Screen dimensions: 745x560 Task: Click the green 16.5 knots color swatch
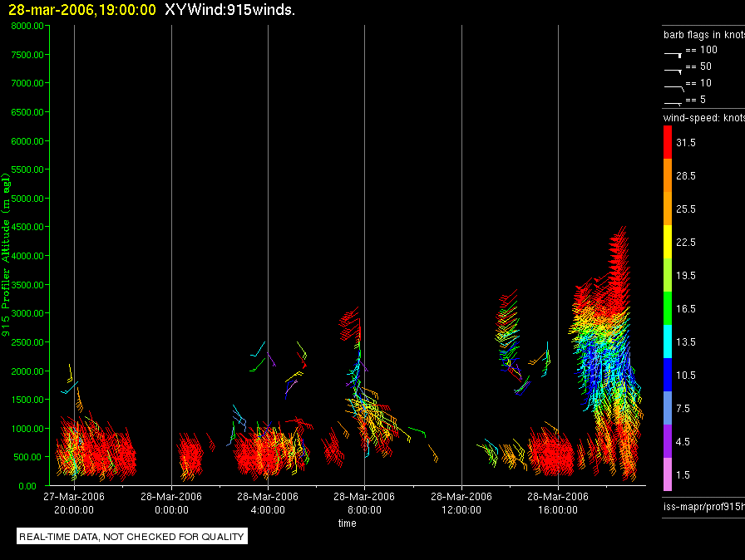(x=668, y=308)
